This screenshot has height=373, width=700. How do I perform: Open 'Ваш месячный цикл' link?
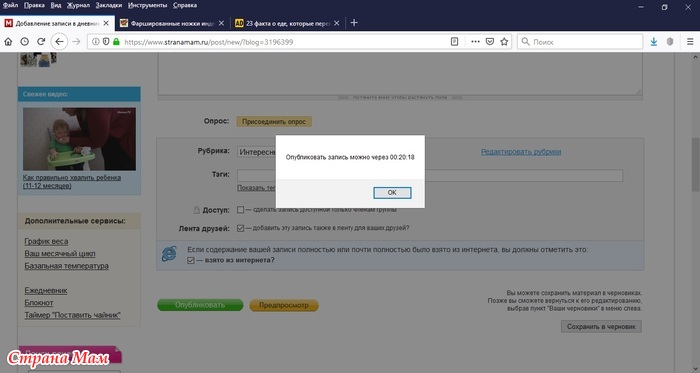pyautogui.click(x=60, y=253)
